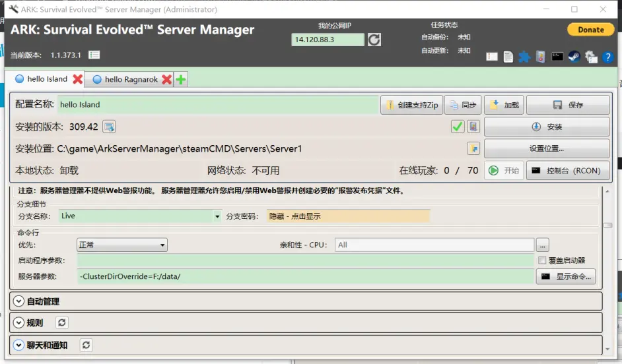Open CPU affinity ellipsis button
Viewport: 622px width, 364px height.
[x=542, y=245]
